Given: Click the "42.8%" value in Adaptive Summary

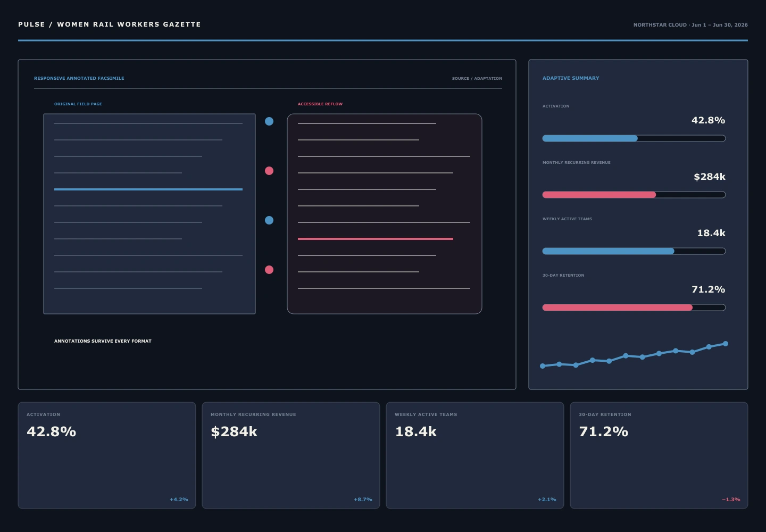Looking at the screenshot, I should [708, 120].
